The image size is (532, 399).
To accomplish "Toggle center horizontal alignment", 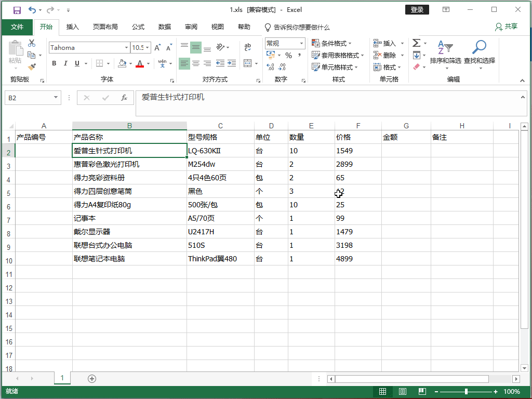I will (x=196, y=63).
